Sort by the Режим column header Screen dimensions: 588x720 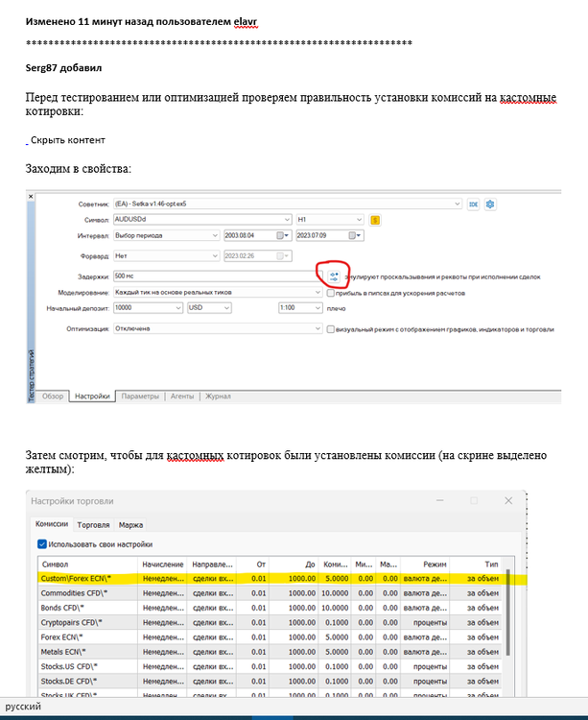click(425, 564)
